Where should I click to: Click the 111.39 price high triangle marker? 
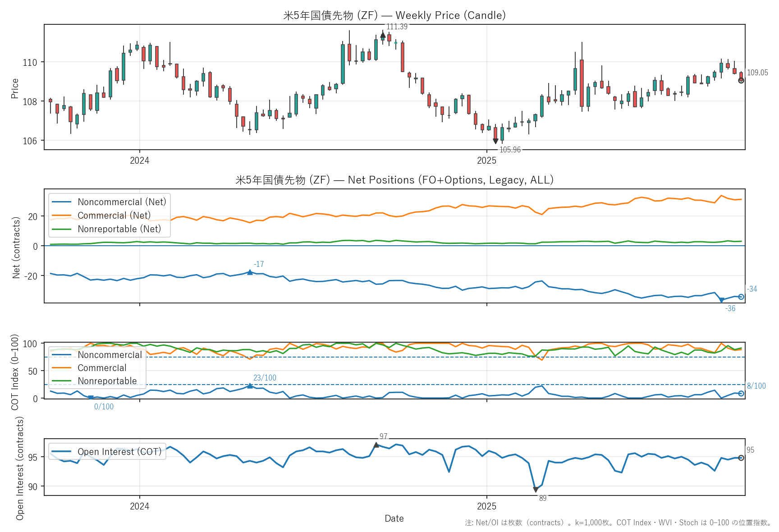pyautogui.click(x=383, y=35)
